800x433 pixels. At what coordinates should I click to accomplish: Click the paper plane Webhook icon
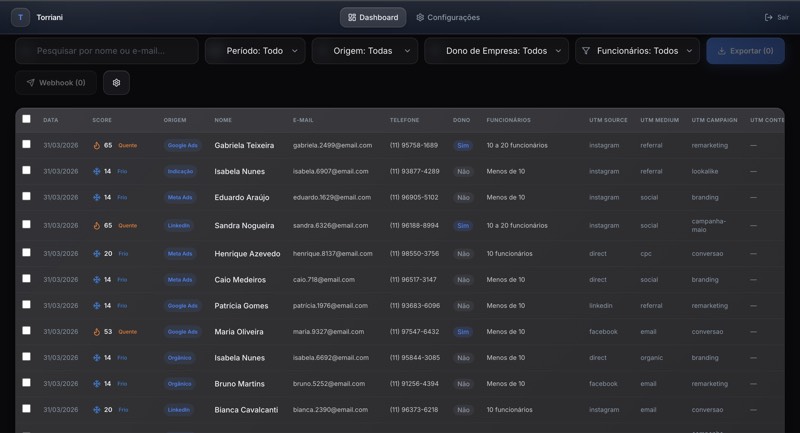point(30,83)
